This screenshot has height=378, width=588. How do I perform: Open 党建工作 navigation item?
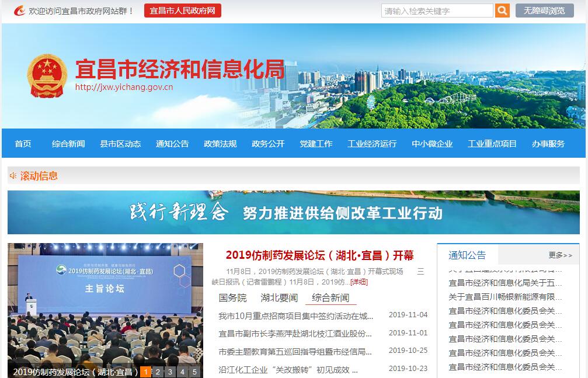(x=316, y=144)
